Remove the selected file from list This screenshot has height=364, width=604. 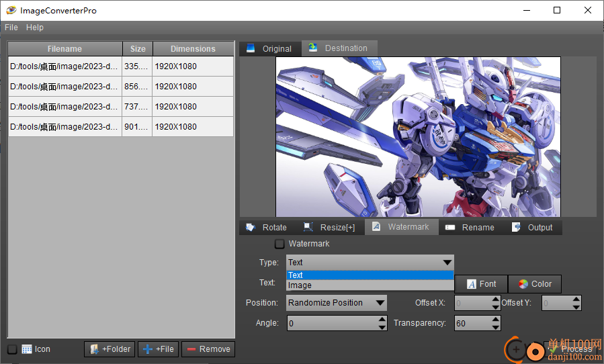pyautogui.click(x=208, y=349)
